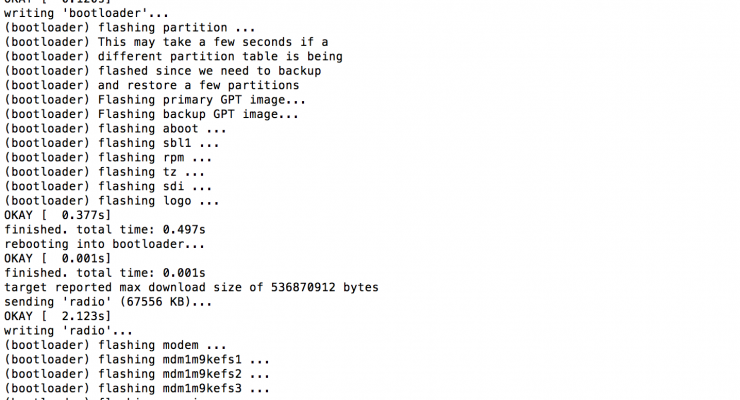Place cursor on 'flashing sdi' line
The width and height of the screenshot is (740, 400).
coord(108,186)
